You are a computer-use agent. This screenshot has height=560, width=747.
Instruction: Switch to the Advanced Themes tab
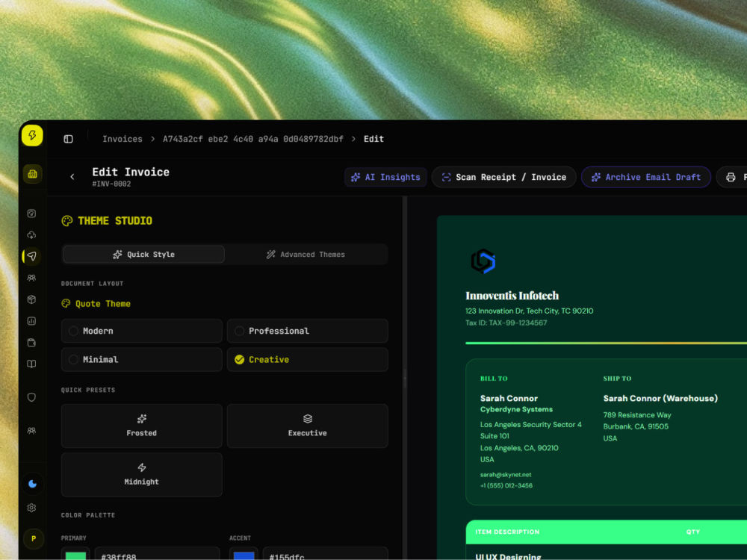[x=306, y=255]
